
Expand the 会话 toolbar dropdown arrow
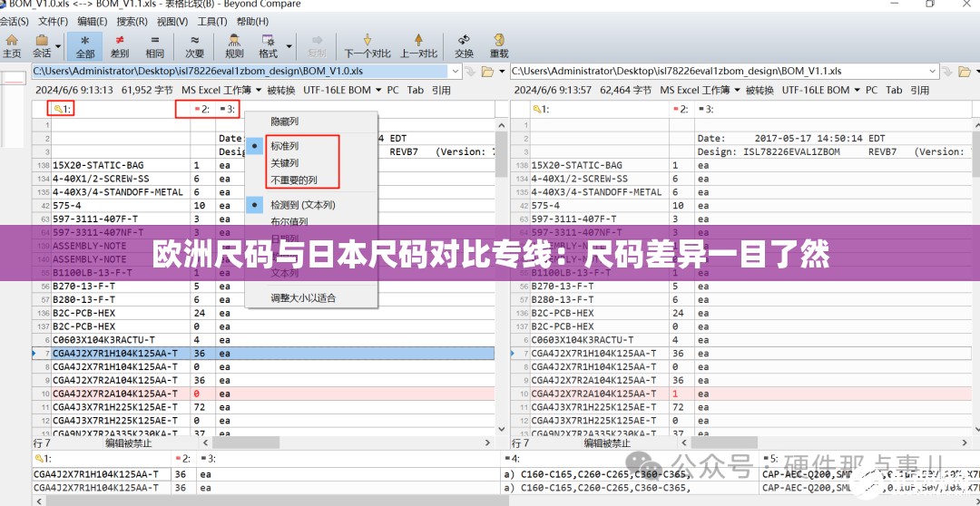coord(58,46)
